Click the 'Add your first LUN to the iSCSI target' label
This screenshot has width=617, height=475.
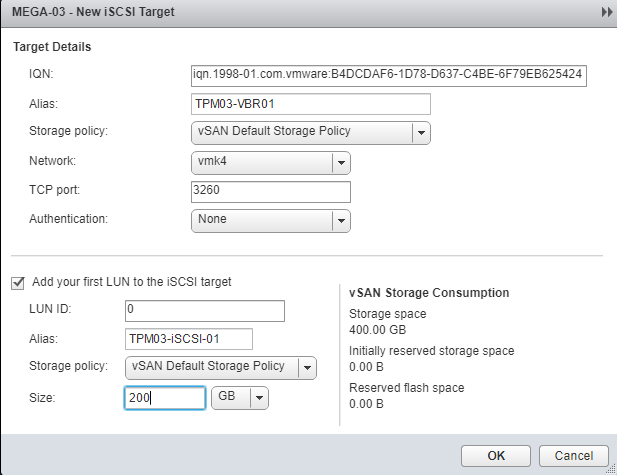(x=131, y=282)
